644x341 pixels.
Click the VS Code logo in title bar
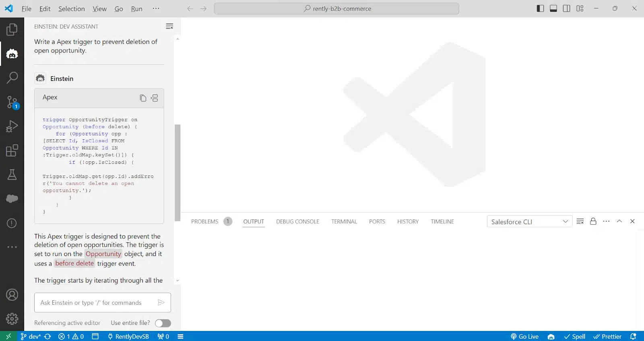9,8
